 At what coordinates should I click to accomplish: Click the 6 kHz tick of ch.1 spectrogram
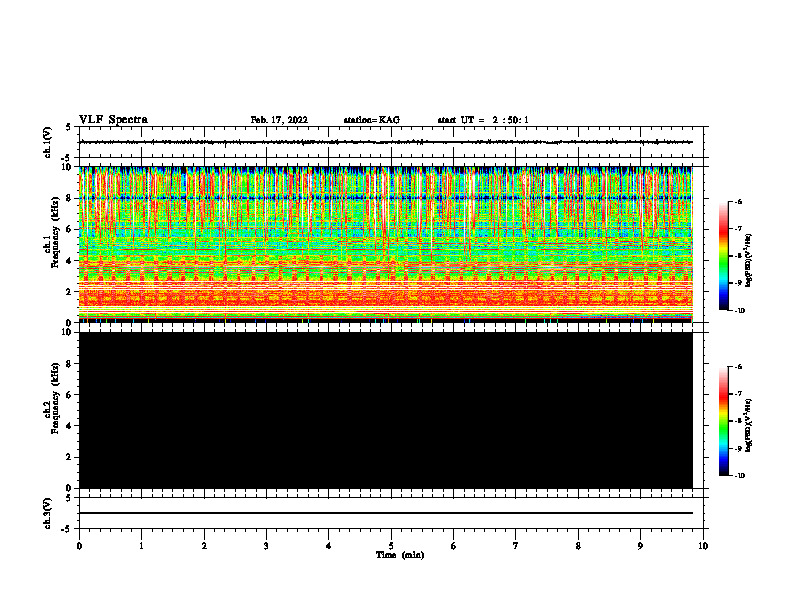[x=71, y=229]
